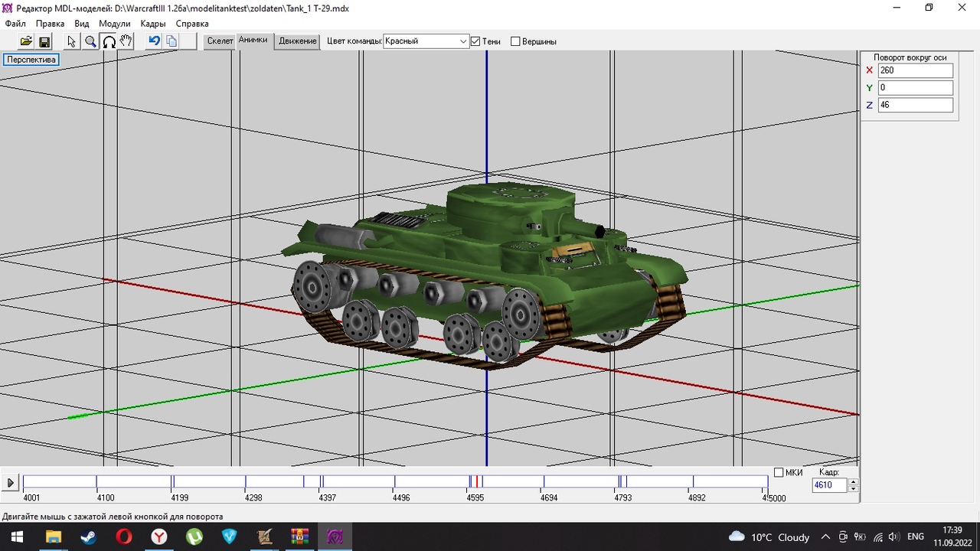Activate the magnifier zoom tool

click(90, 41)
